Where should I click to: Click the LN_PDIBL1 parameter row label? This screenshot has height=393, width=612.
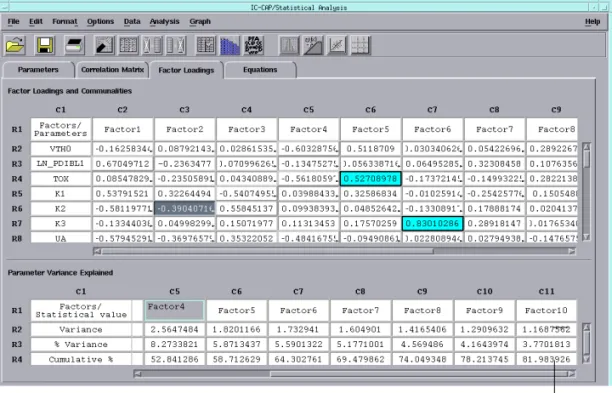click(x=61, y=164)
